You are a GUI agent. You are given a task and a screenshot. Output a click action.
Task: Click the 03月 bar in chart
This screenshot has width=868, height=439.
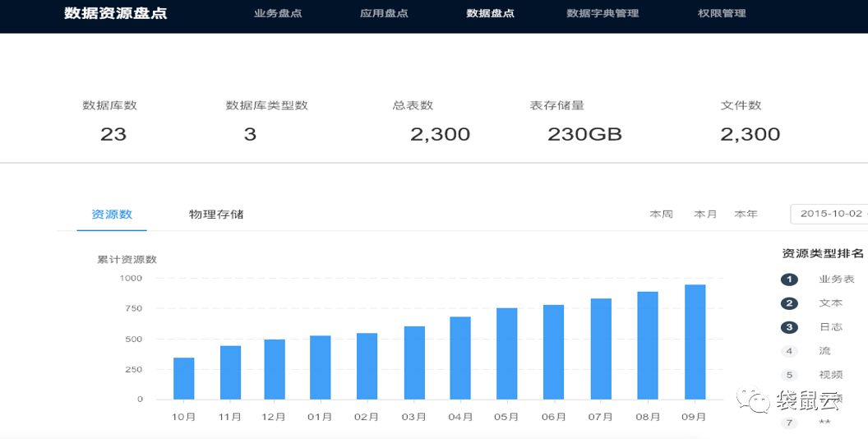coord(414,363)
